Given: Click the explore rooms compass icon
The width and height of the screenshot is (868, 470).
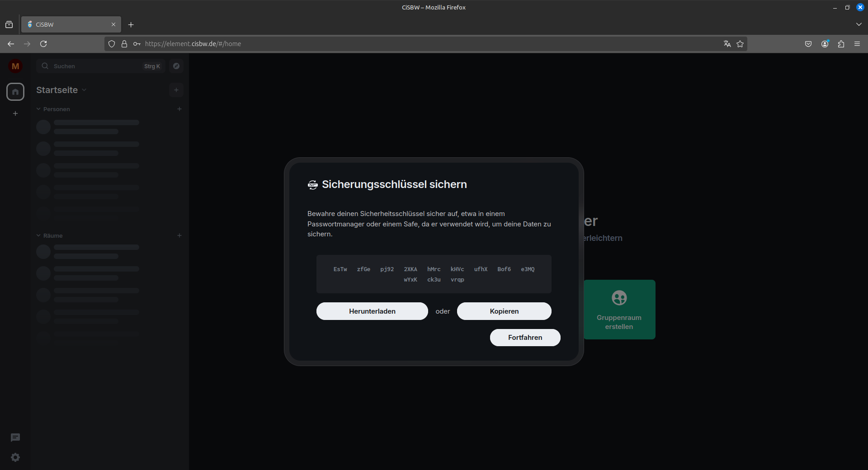Looking at the screenshot, I should pyautogui.click(x=176, y=66).
